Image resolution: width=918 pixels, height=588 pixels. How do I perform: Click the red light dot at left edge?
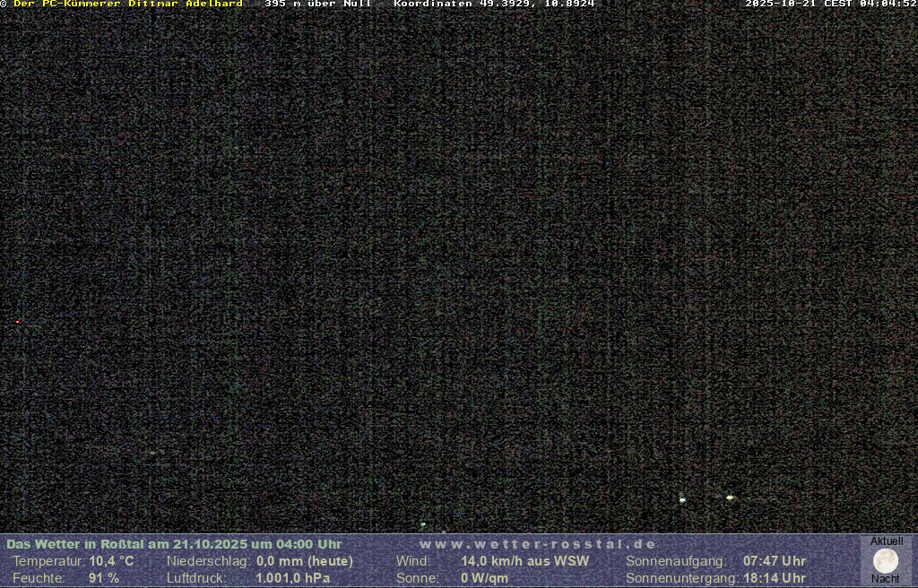point(17,322)
